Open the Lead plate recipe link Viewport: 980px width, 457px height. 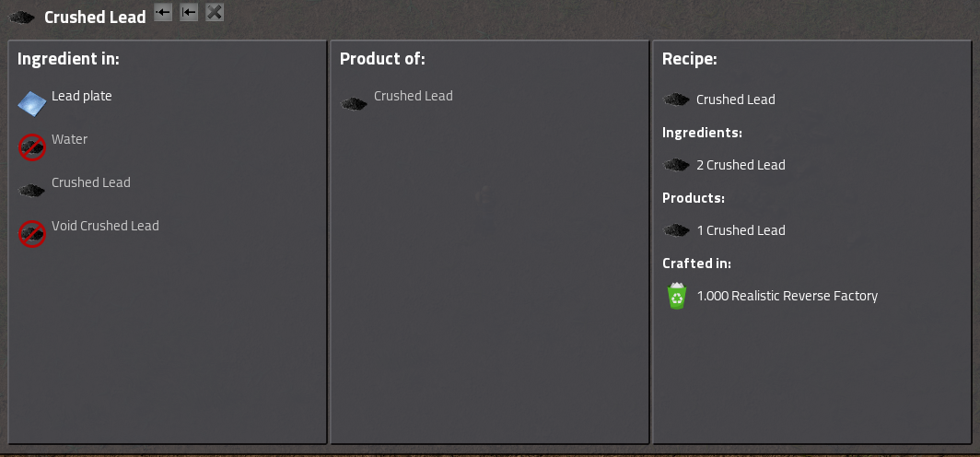[82, 96]
